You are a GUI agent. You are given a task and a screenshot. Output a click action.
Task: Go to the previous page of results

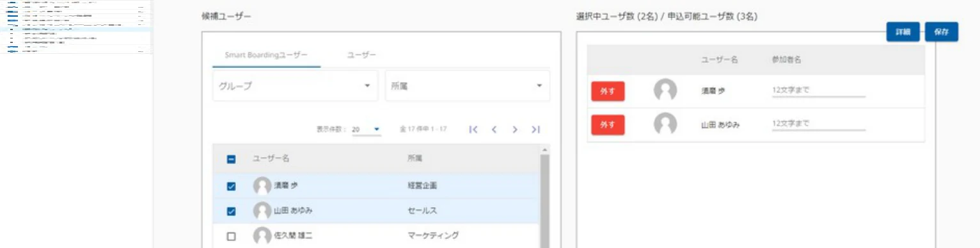pyautogui.click(x=494, y=129)
